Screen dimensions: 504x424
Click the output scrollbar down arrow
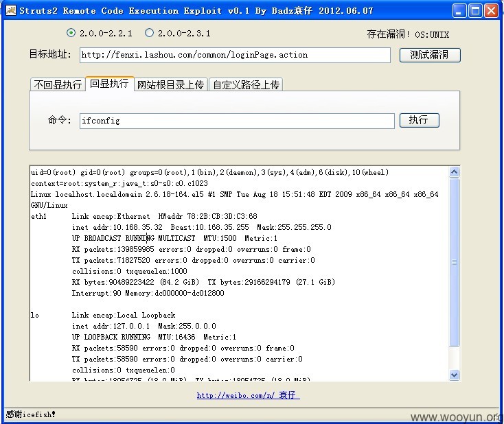[x=454, y=375]
